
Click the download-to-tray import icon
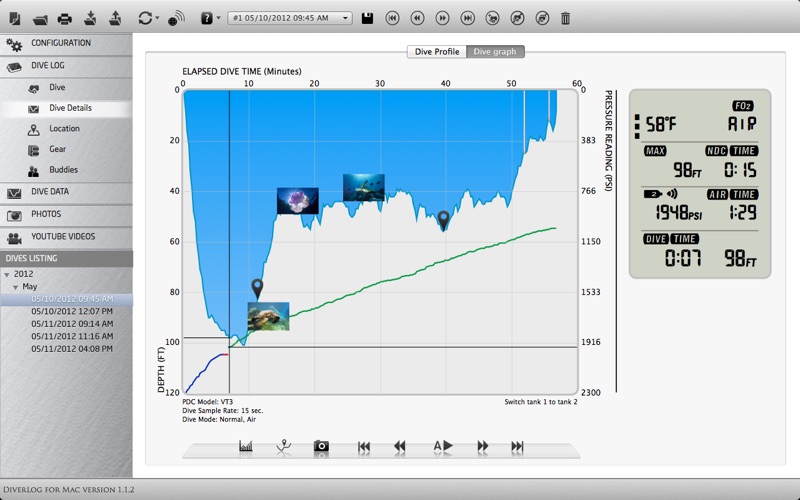tap(90, 19)
